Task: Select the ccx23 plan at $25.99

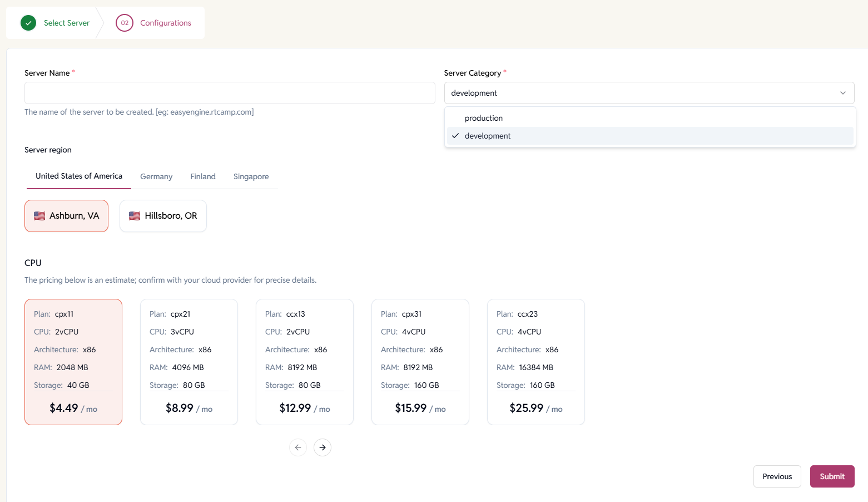Action: point(535,362)
